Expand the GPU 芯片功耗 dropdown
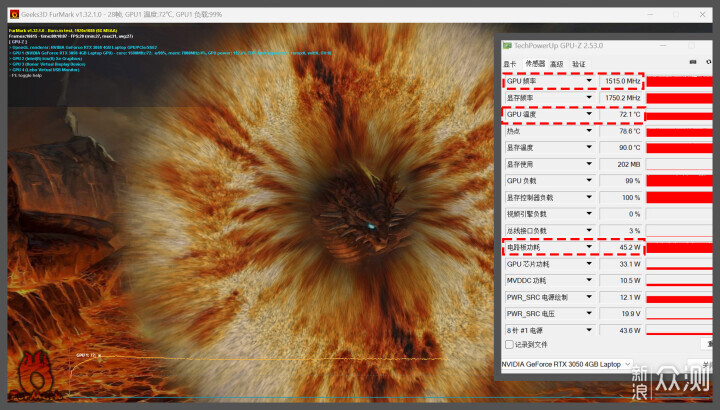 (589, 264)
